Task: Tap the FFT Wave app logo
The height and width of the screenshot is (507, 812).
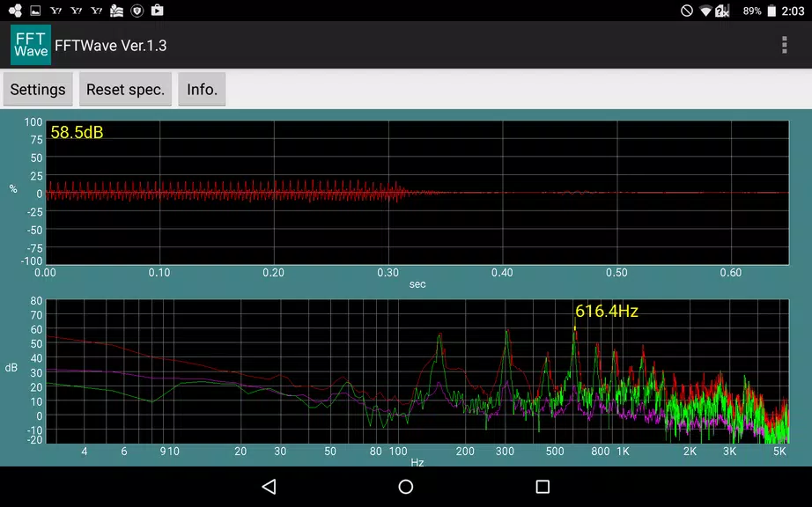Action: click(30, 45)
